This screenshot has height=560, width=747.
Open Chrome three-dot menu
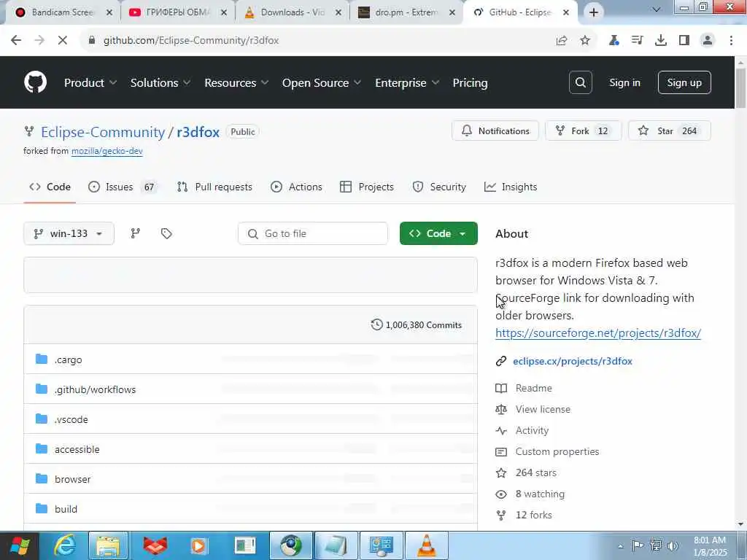click(731, 41)
